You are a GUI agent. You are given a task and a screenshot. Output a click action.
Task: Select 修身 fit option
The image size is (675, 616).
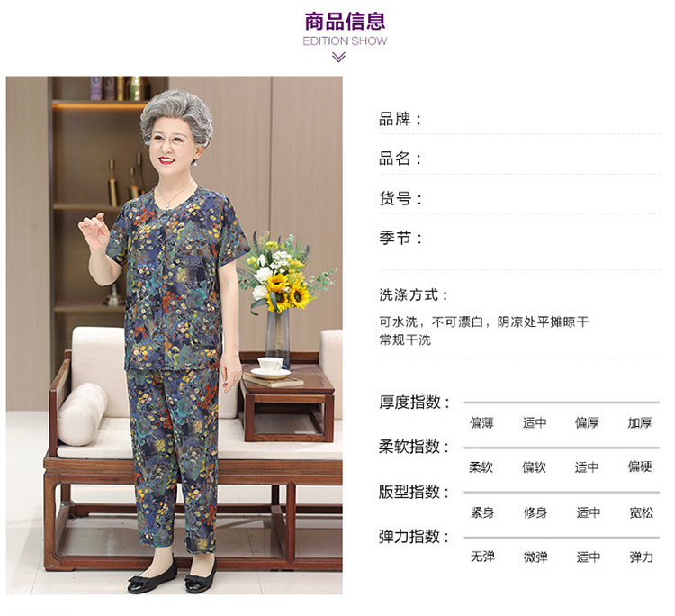535,512
